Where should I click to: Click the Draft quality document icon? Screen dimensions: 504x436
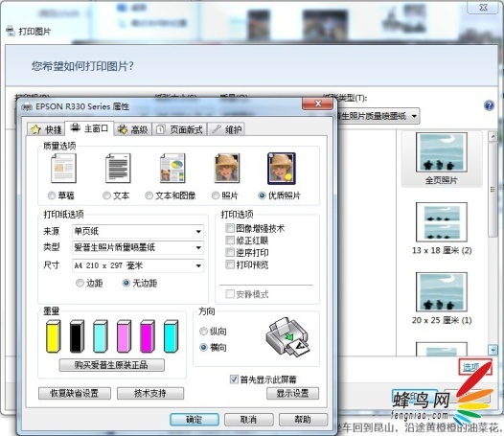tap(63, 168)
